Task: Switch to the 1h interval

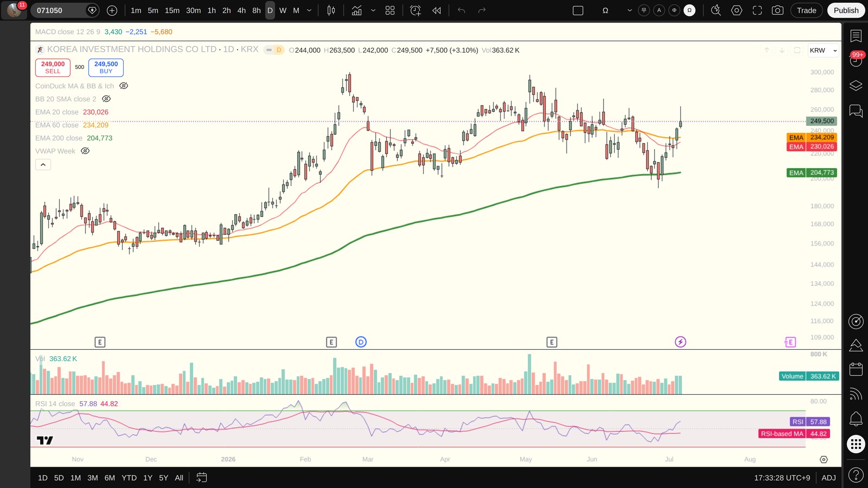Action: (x=212, y=10)
